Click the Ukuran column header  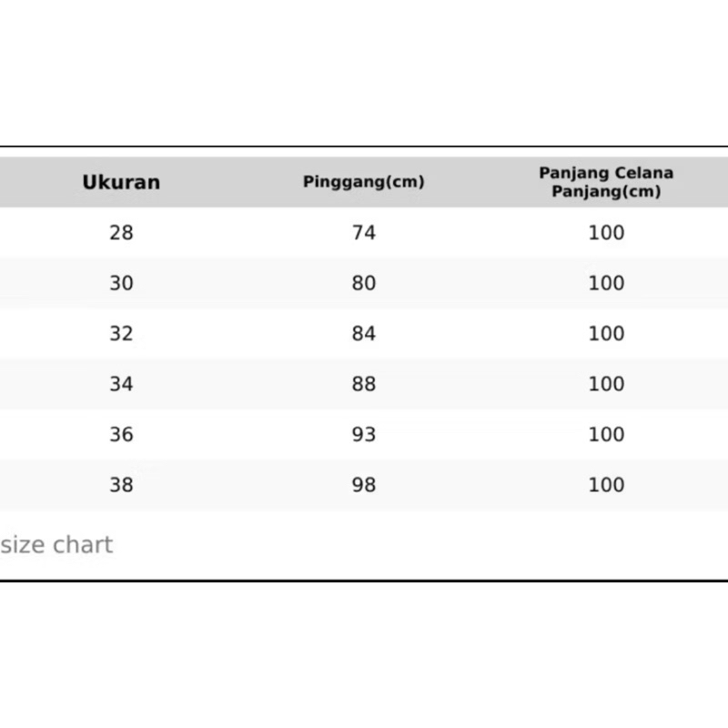[x=121, y=182]
